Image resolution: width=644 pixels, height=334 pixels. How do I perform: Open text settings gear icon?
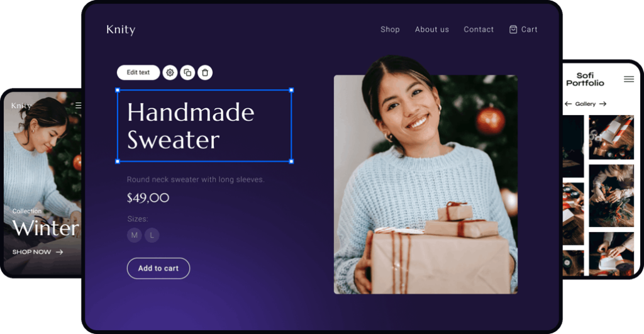(170, 73)
